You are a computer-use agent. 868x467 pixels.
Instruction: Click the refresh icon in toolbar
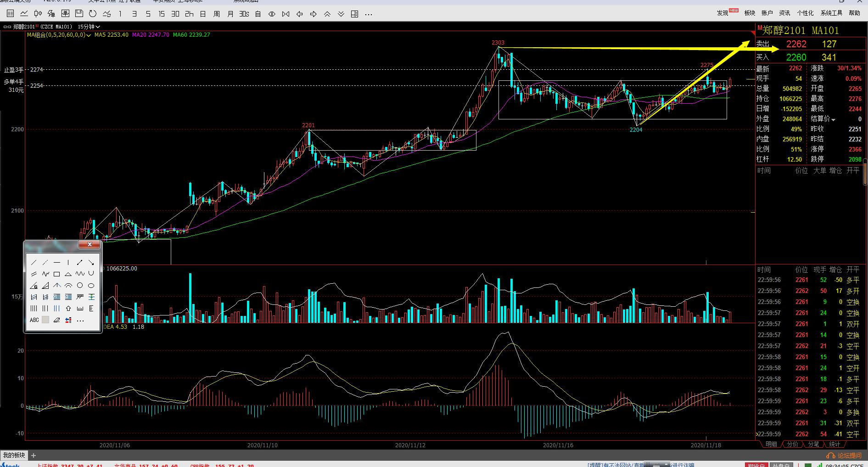point(93,14)
